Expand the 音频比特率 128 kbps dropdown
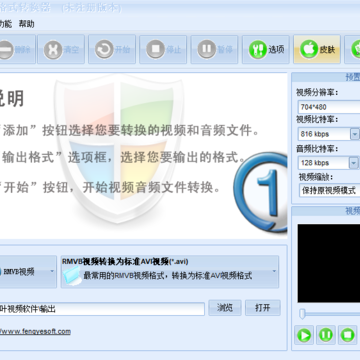 click(x=354, y=163)
